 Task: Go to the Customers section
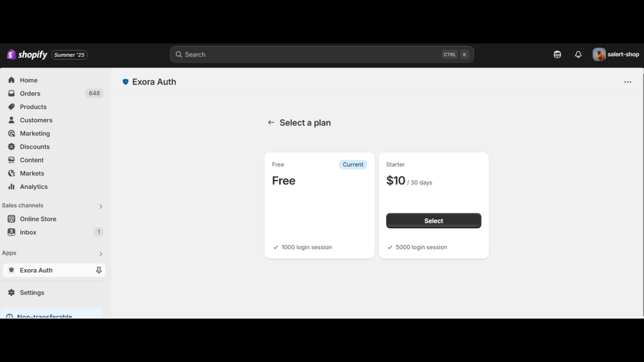pos(36,120)
